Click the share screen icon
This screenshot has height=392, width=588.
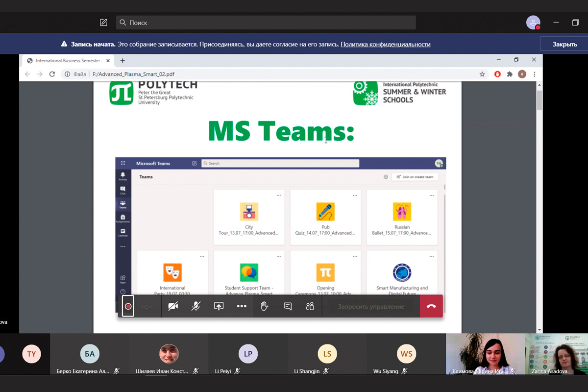tap(219, 306)
